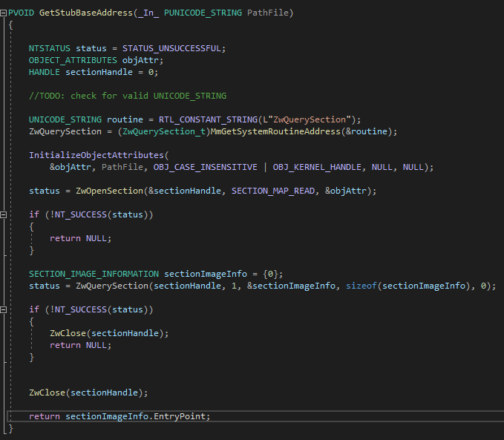Click the final unindented ZwClose(sectionHandle) line

tap(88, 393)
